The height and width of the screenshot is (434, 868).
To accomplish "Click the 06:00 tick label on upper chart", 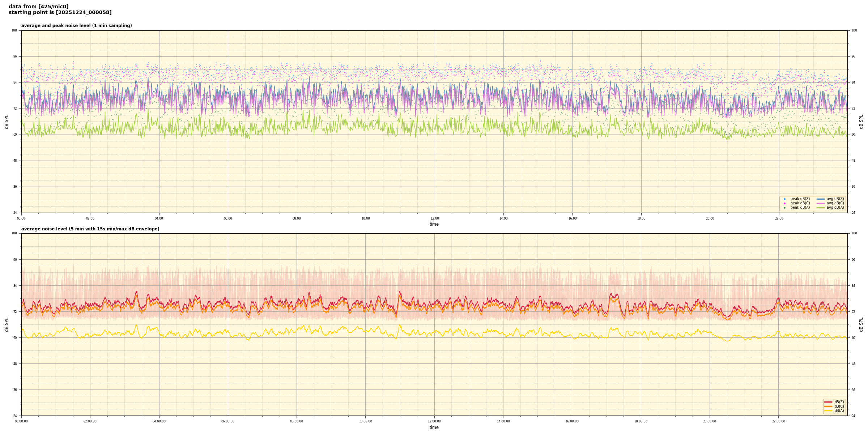I will pos(228,218).
